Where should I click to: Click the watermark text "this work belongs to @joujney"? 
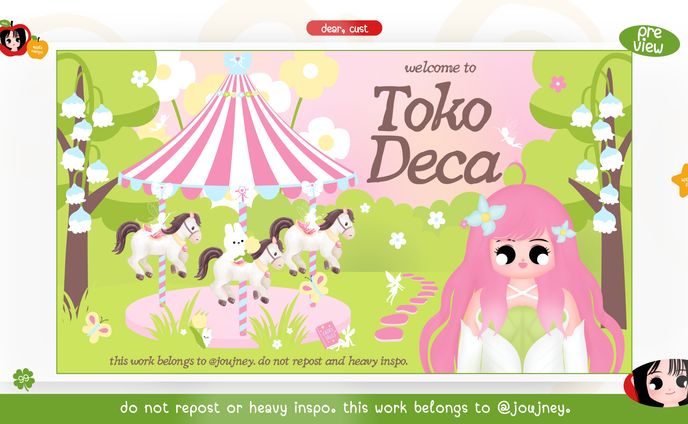pos(182,361)
